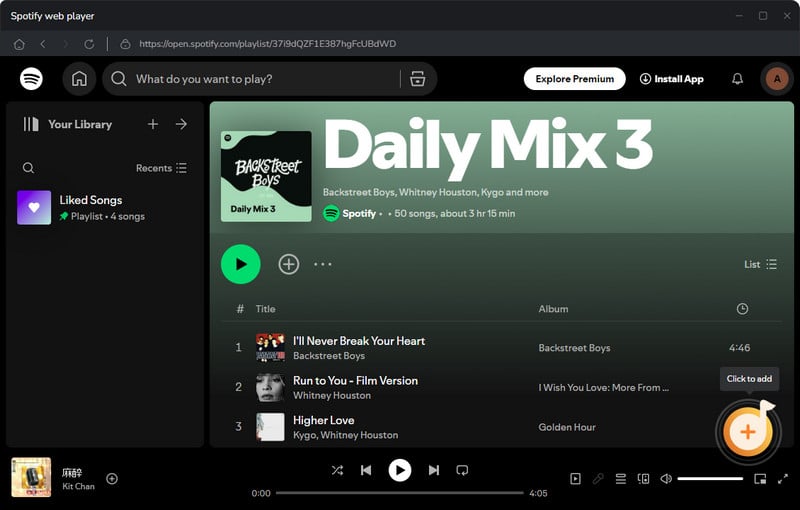Go back with browser back arrow
This screenshot has width=800, height=510.
click(43, 44)
